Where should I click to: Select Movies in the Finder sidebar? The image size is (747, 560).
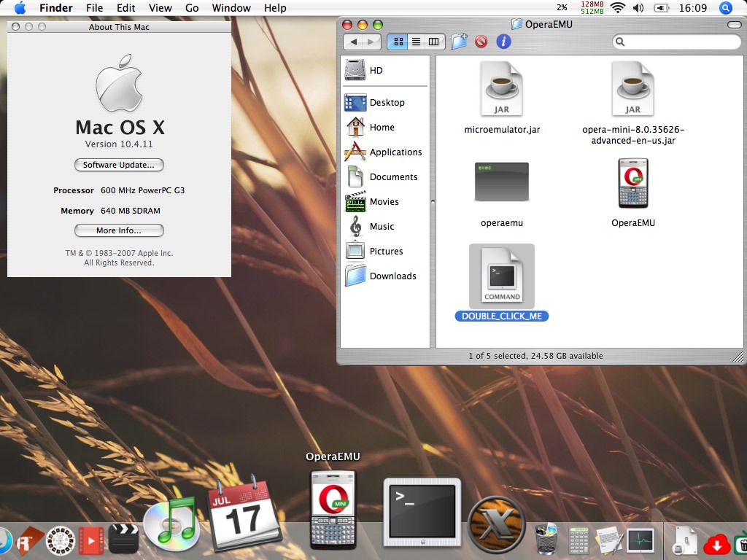(385, 201)
